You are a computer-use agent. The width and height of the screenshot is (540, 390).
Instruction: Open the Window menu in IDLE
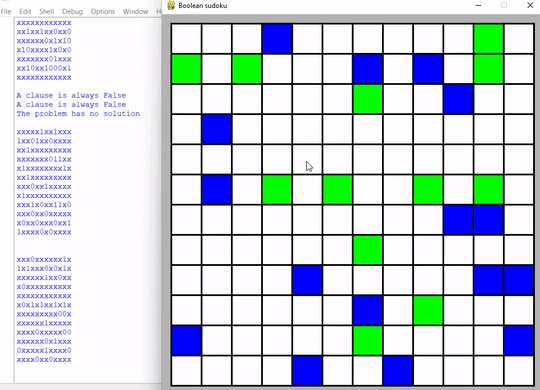coord(135,11)
